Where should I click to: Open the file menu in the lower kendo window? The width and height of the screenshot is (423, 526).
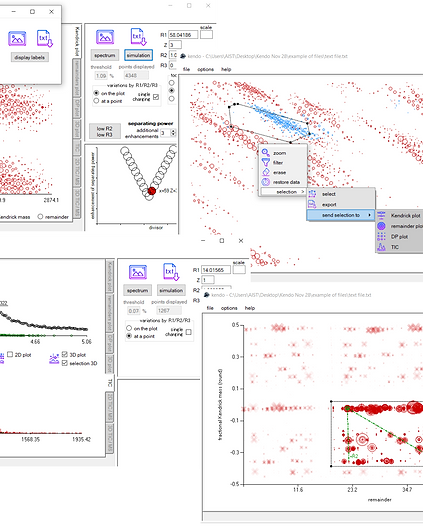(210, 308)
